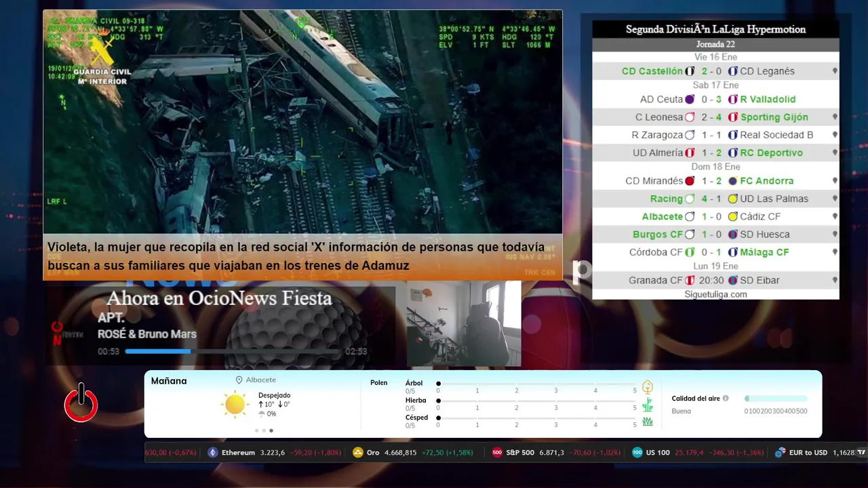The width and height of the screenshot is (868, 488).
Task: Click the Albacete location label
Action: pos(260,380)
